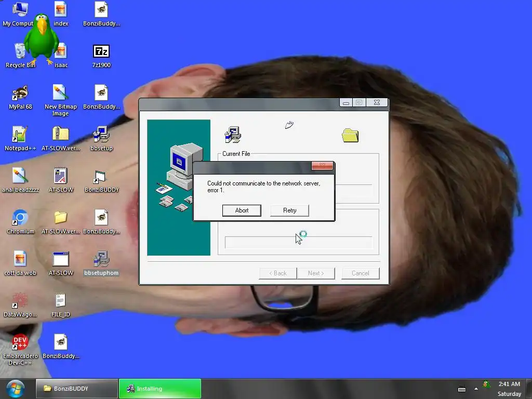
Task: Maximize the installer window
Action: [x=359, y=102]
